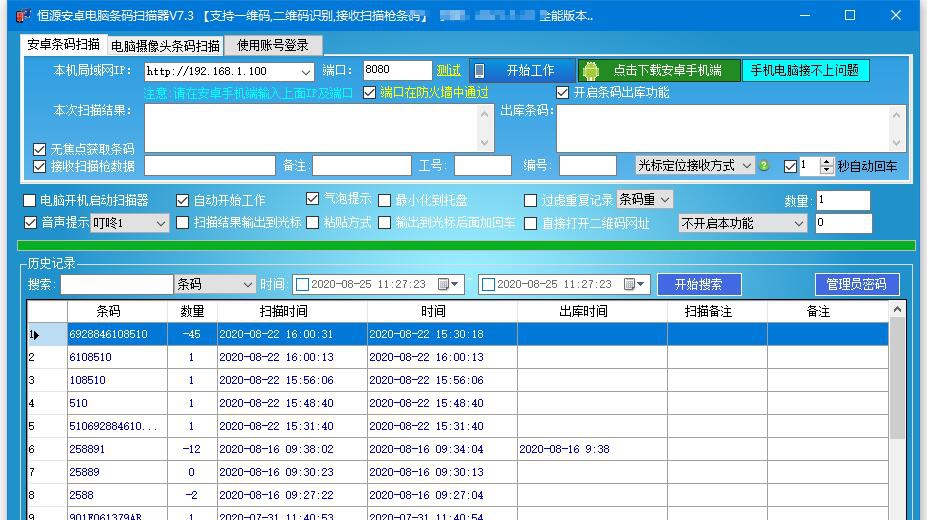This screenshot has height=520, width=927.
Task: Click the Android robot icon on download button
Action: pos(590,71)
